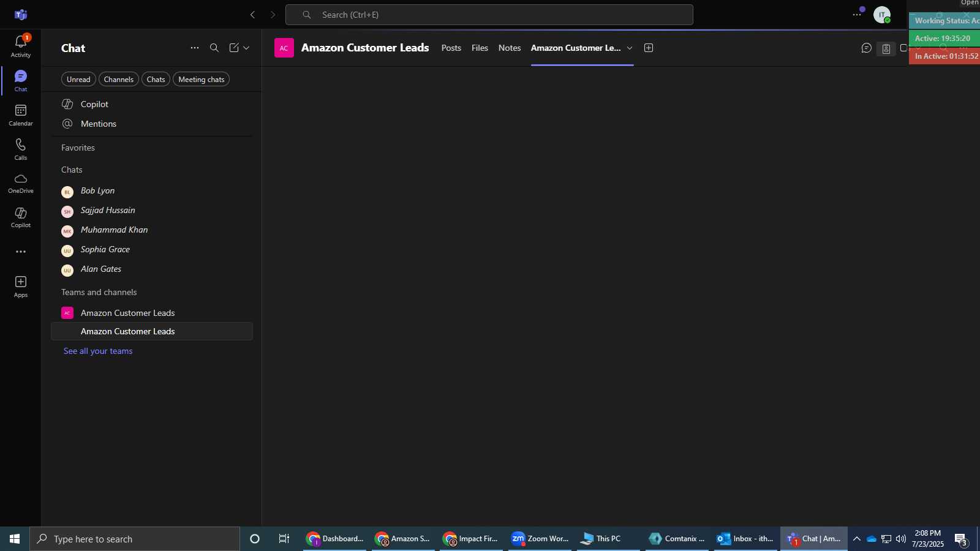Select the active Amazon Customer Le... tab

point(576,48)
